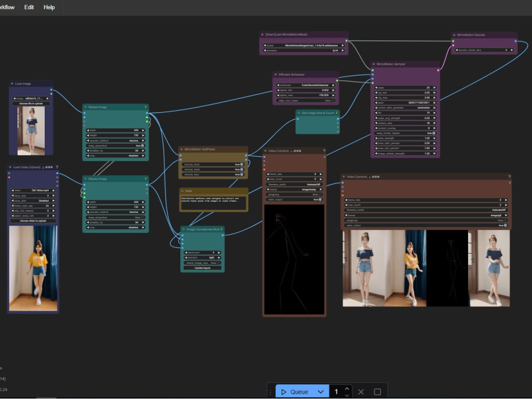Click the green model output of MimicMotionModel loader

click(x=346, y=41)
